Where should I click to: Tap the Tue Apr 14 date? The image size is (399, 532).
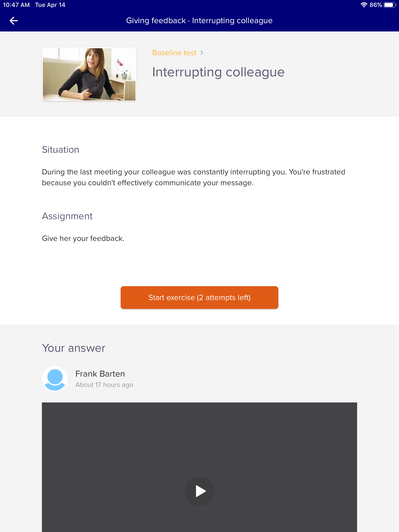[x=50, y=5]
